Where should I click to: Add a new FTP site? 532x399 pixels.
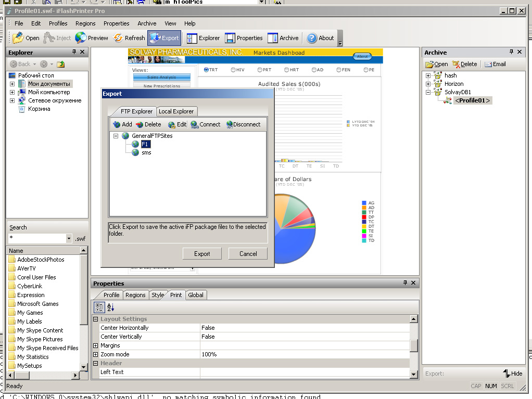click(122, 124)
